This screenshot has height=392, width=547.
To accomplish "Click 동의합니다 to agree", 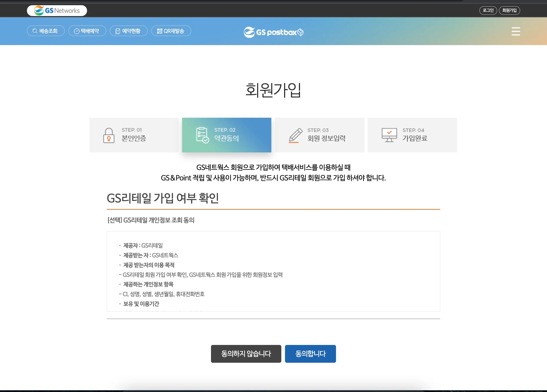I will pos(310,354).
